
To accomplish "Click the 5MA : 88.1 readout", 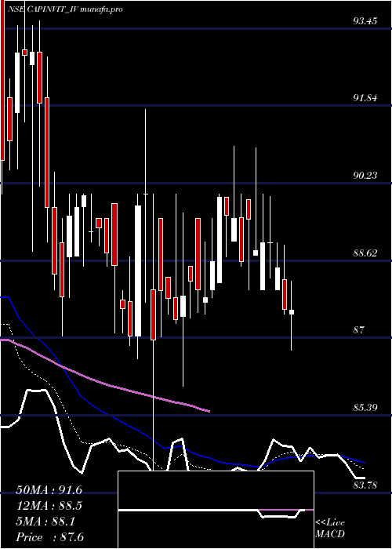I will (x=45, y=522).
